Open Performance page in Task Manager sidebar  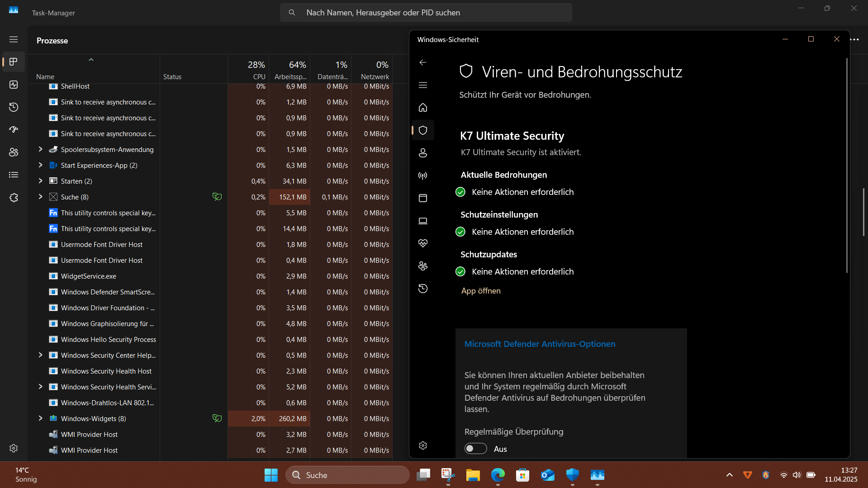click(14, 85)
